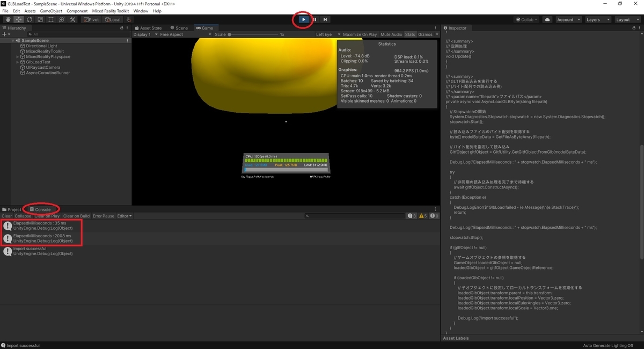Expand the MixedRealityPlayspace object
Image resolution: width=644 pixels, height=349 pixels.
tap(18, 56)
